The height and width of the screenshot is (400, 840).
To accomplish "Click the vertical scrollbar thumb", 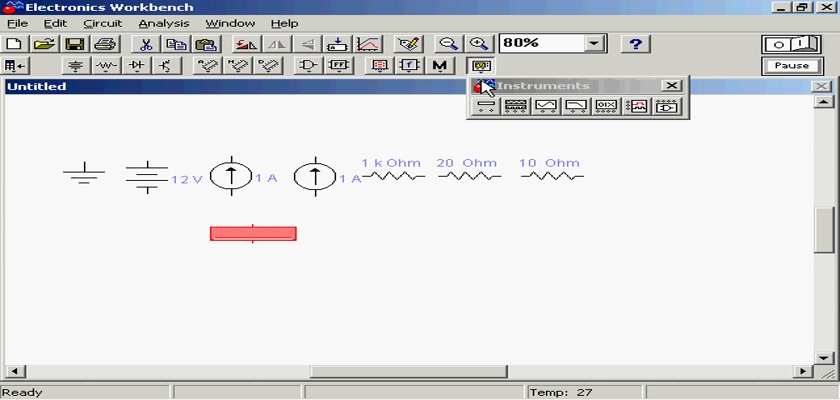I will (x=824, y=229).
